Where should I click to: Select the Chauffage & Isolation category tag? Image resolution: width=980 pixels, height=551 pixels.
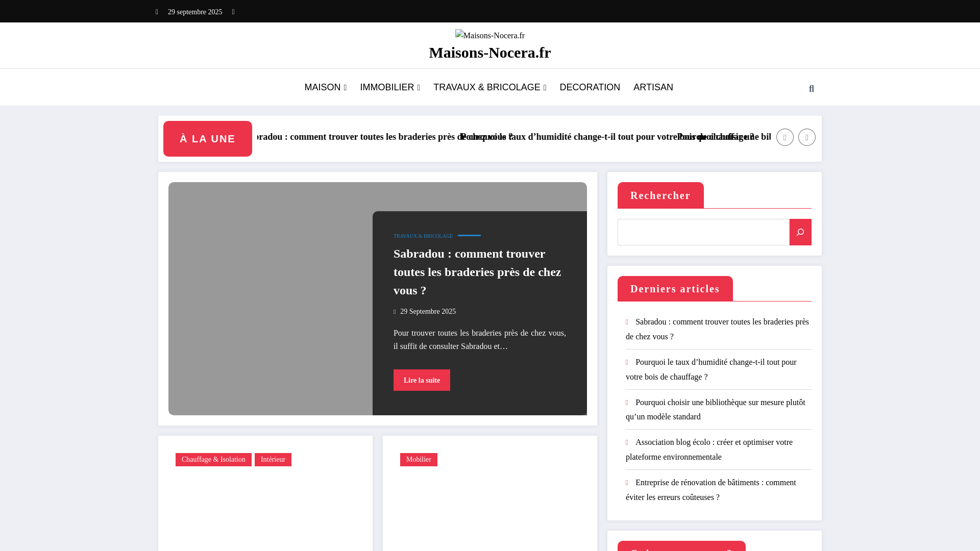coord(213,460)
